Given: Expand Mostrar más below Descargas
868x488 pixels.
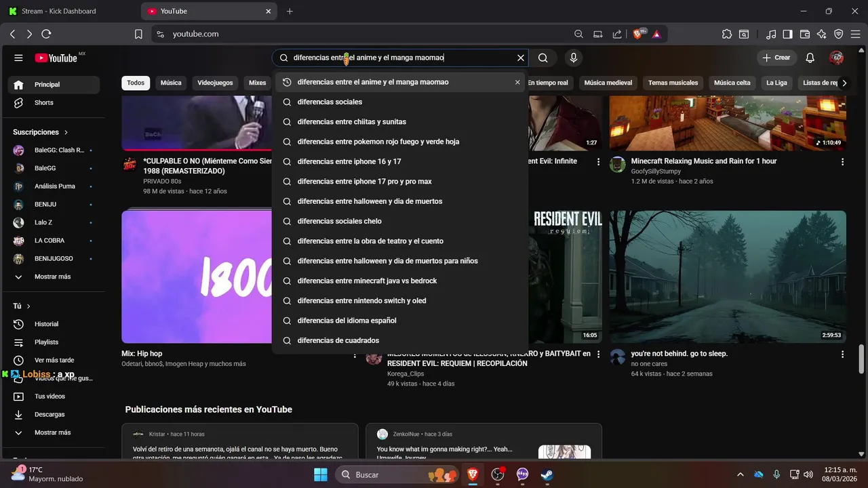Looking at the screenshot, I should [x=54, y=432].
